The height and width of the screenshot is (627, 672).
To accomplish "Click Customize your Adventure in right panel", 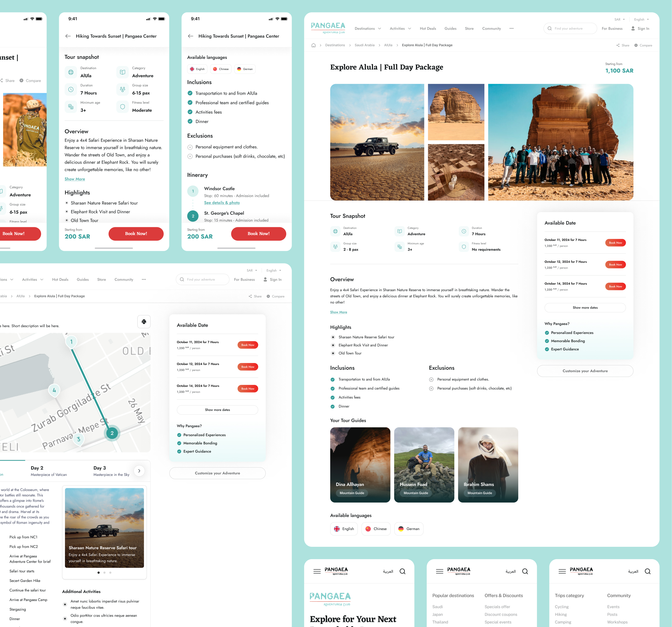I will pos(585,371).
